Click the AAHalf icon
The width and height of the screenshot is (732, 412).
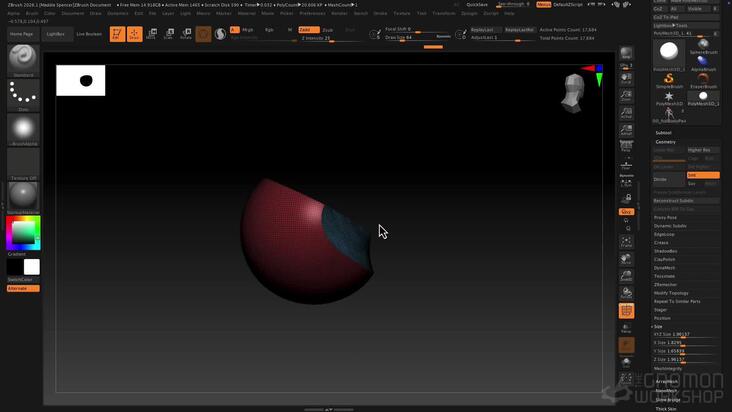click(626, 130)
